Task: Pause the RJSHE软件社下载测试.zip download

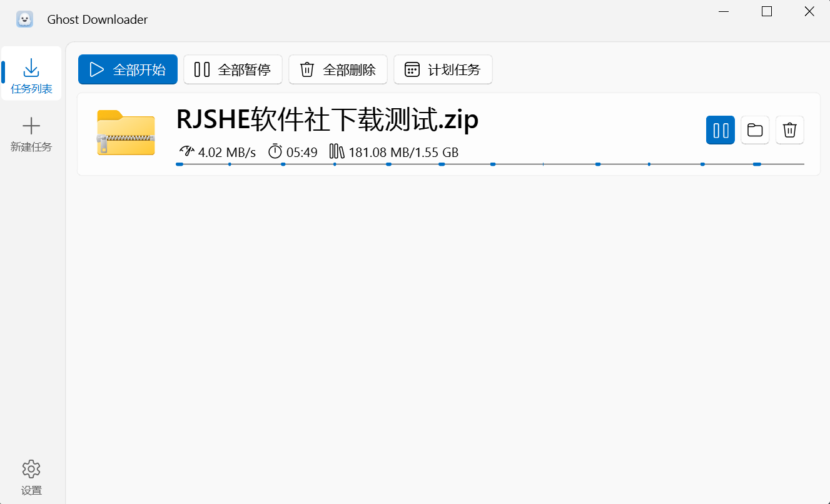Action: [720, 130]
